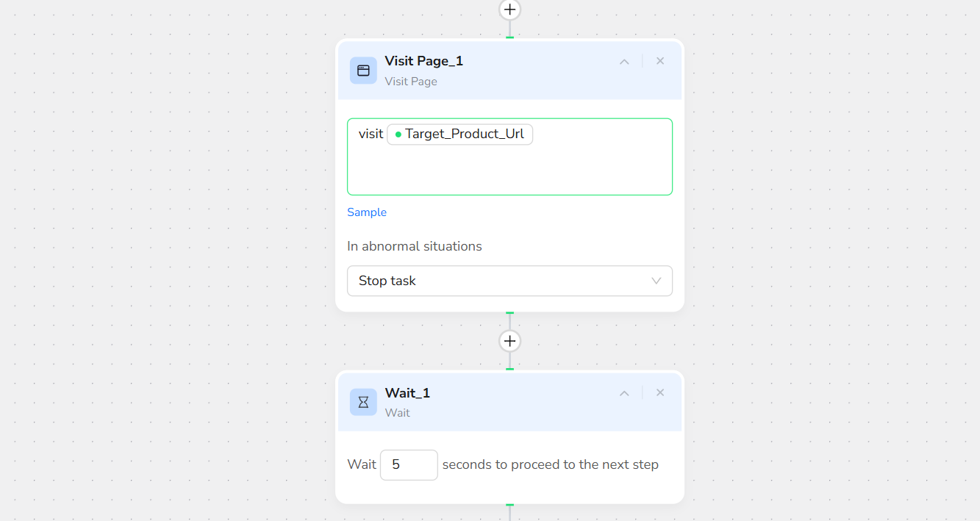Image resolution: width=980 pixels, height=521 pixels.
Task: Click the green connector below Visit Page_1 node
Action: click(509, 313)
